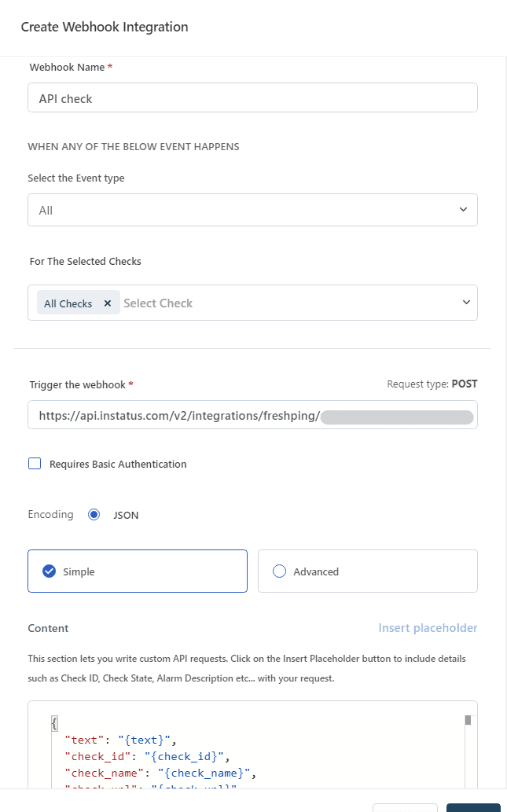
Task: Switch to the Advanced content mode
Action: [367, 571]
